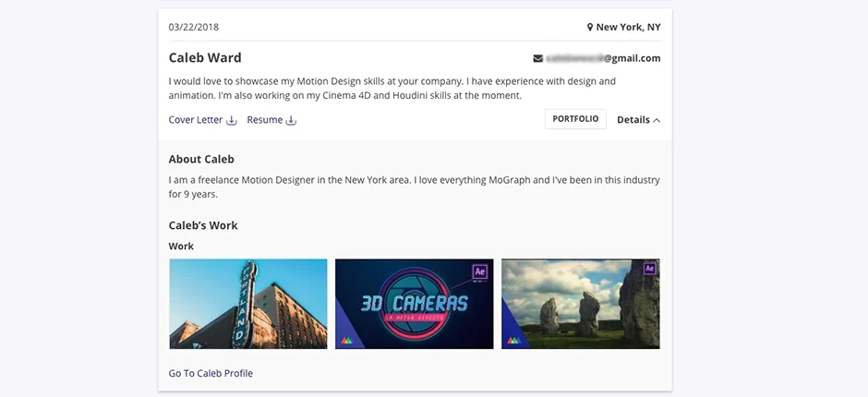Click the envelope email icon

pyautogui.click(x=537, y=58)
